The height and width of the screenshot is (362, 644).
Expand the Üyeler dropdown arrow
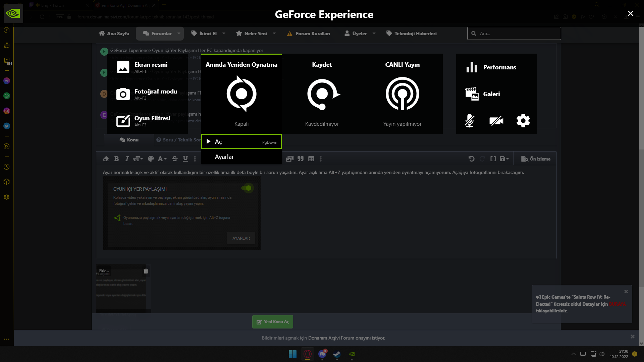[374, 34]
